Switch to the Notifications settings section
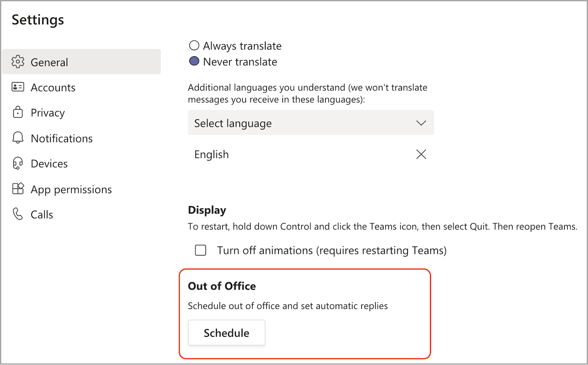The height and width of the screenshot is (365, 588). point(61,138)
